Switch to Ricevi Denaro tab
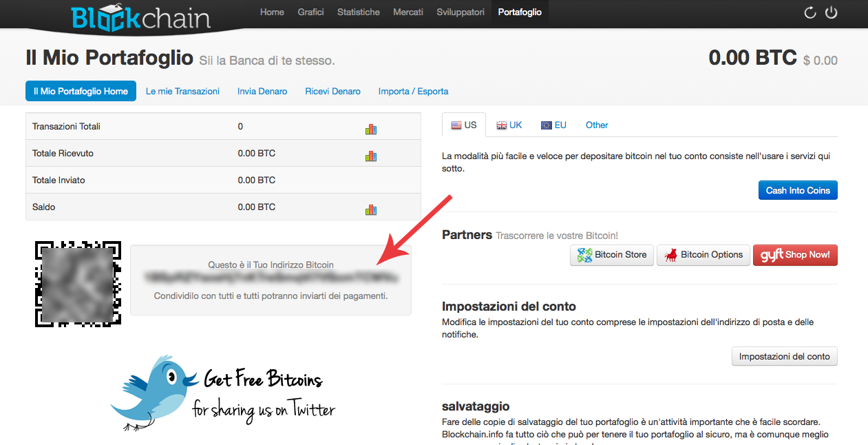The height and width of the screenshot is (445, 868). 332,91
